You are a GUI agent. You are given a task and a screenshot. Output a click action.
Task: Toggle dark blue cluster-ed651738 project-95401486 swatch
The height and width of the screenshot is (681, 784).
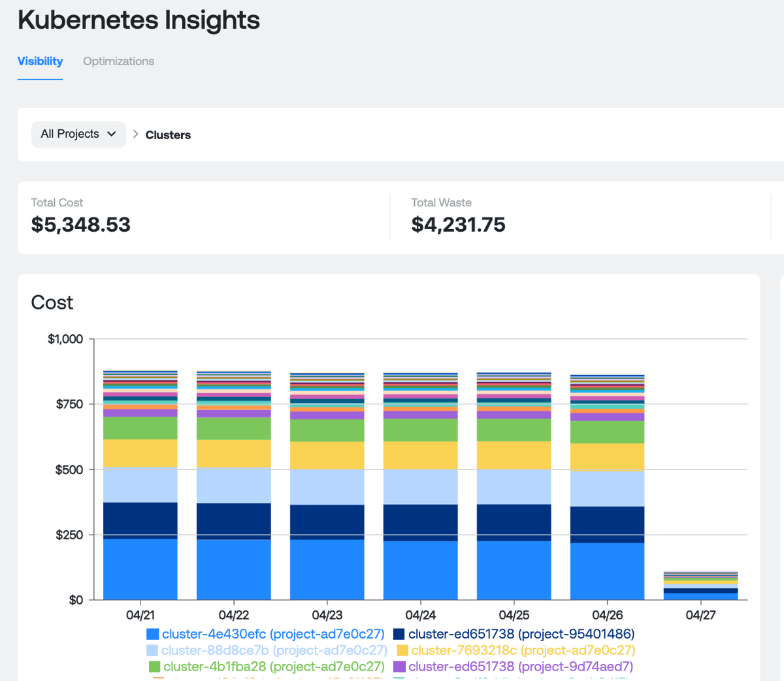click(x=399, y=634)
